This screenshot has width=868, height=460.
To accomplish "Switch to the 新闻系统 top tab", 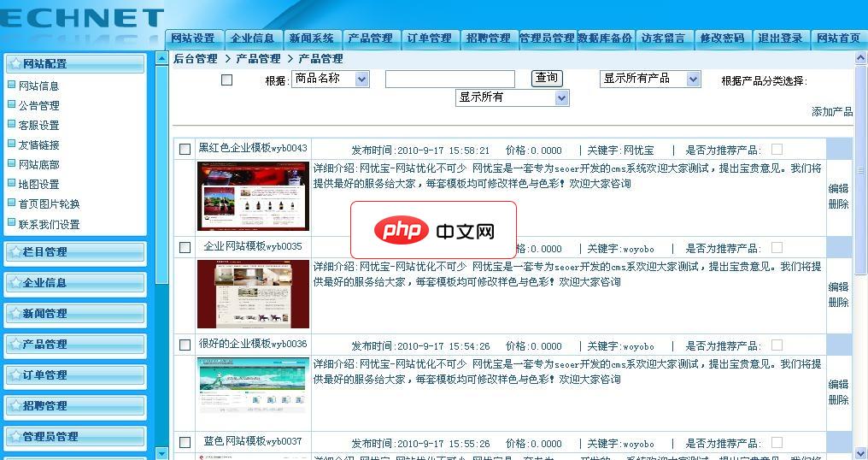I will (x=311, y=38).
